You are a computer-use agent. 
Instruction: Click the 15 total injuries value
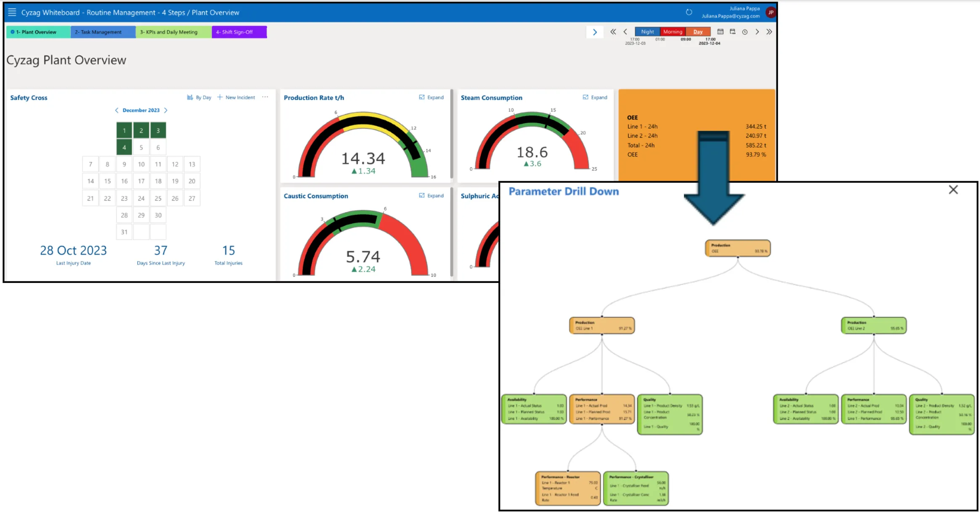click(228, 250)
